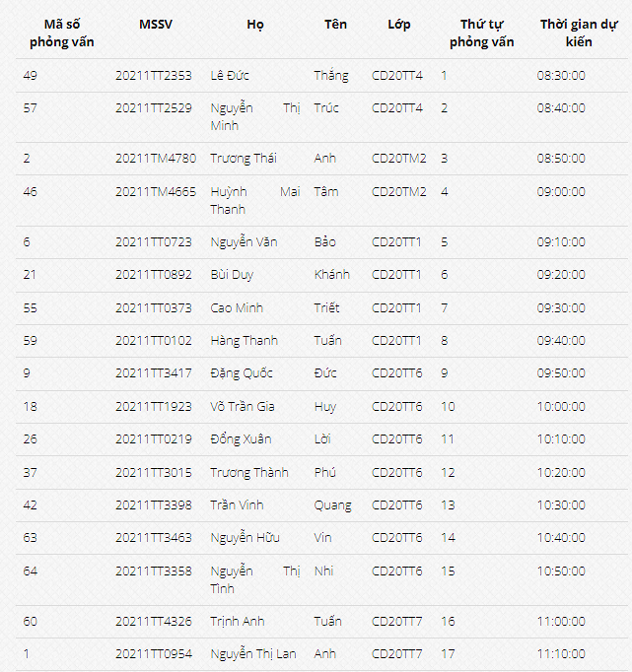Viewport: 632px width, 672px height.
Task: Select the 11:00:00 time cell
Action: click(x=561, y=622)
